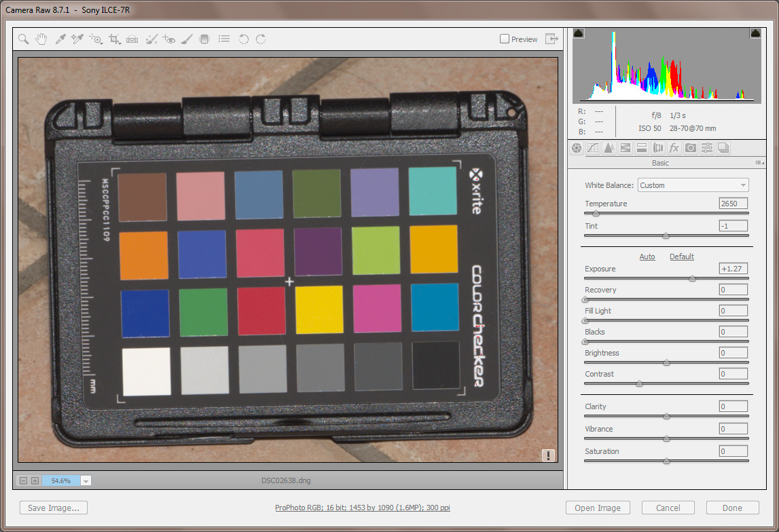The width and height of the screenshot is (779, 532).
Task: Switch to the Basic panel tab
Action: click(577, 148)
